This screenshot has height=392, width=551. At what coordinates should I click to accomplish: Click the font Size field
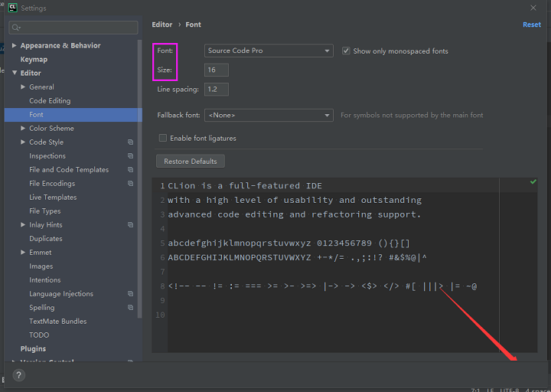(x=217, y=70)
